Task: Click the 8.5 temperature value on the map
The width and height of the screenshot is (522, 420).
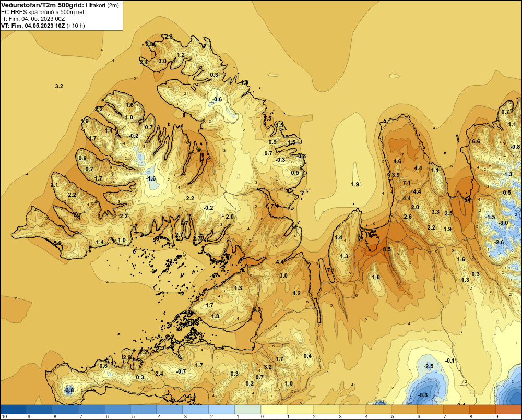Action: 387,249
